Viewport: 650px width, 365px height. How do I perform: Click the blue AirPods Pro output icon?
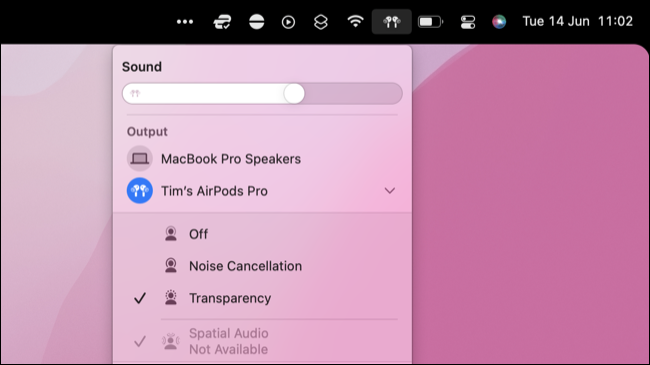coord(140,190)
